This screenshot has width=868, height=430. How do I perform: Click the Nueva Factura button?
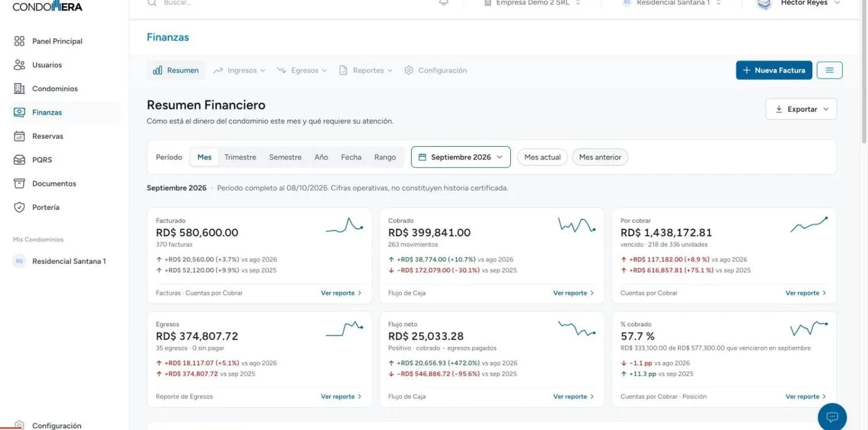[774, 70]
